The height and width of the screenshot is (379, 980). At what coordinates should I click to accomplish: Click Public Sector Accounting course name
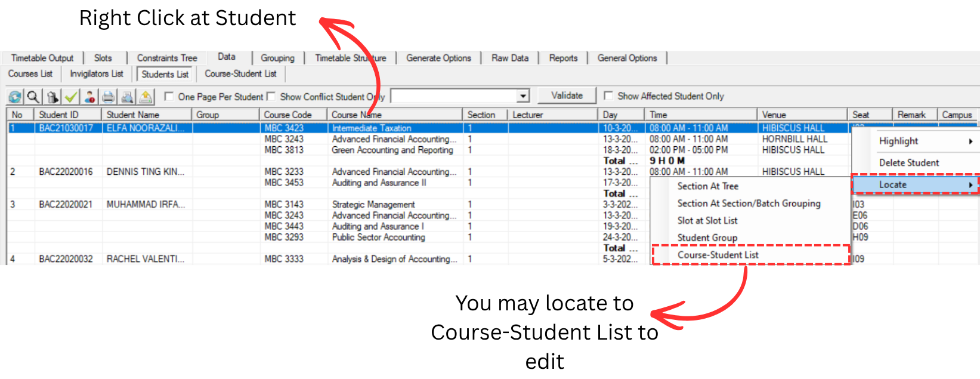click(x=379, y=238)
